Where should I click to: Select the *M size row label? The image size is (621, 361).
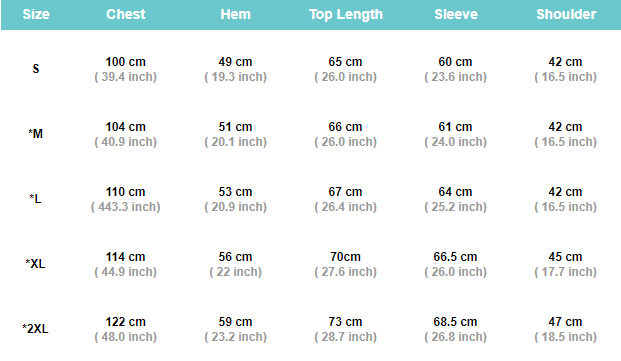(36, 134)
